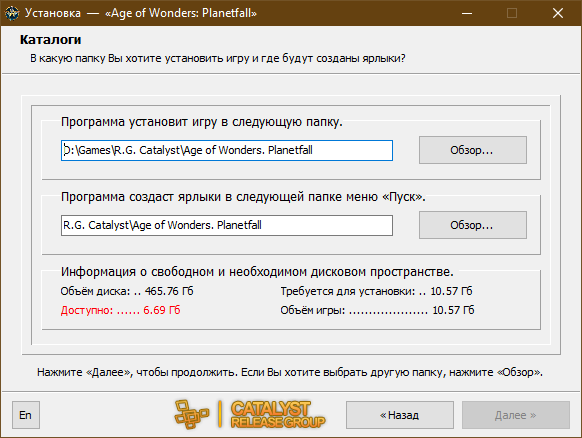
Task: Click the Каталоги heading
Action: 50,40
